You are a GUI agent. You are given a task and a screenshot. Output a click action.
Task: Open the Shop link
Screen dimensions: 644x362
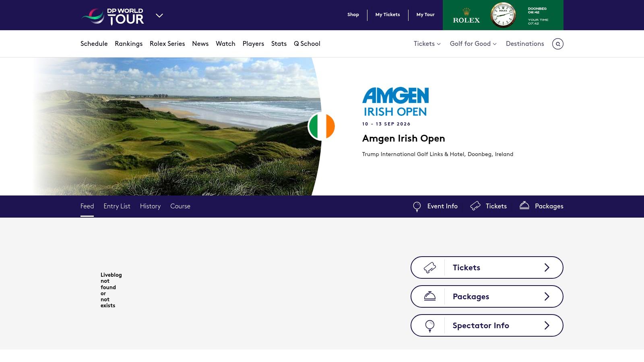pos(353,14)
